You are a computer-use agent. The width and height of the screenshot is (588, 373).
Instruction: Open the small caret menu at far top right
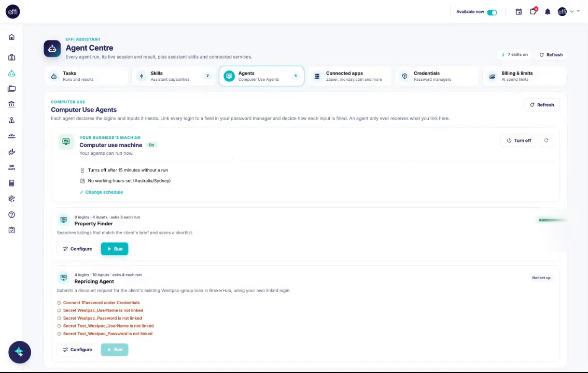[578, 11]
